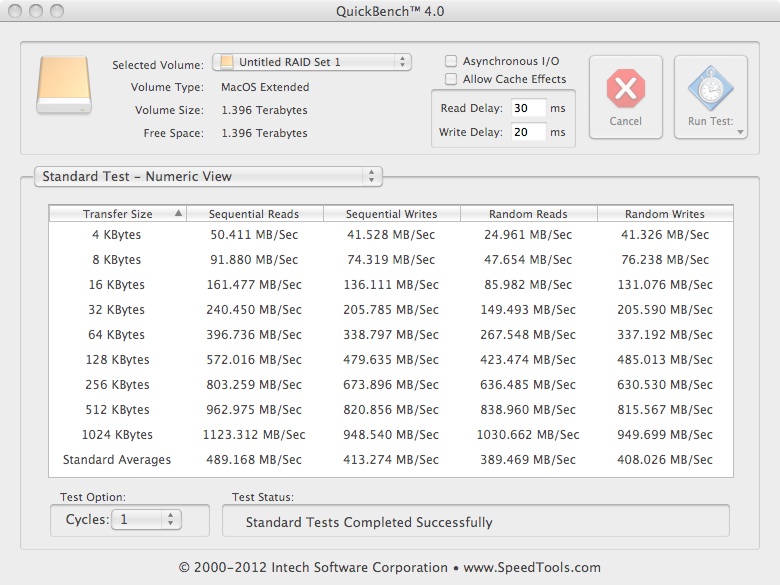Click the 489.168 MB/Sec average cell
780x585 pixels.
[254, 460]
